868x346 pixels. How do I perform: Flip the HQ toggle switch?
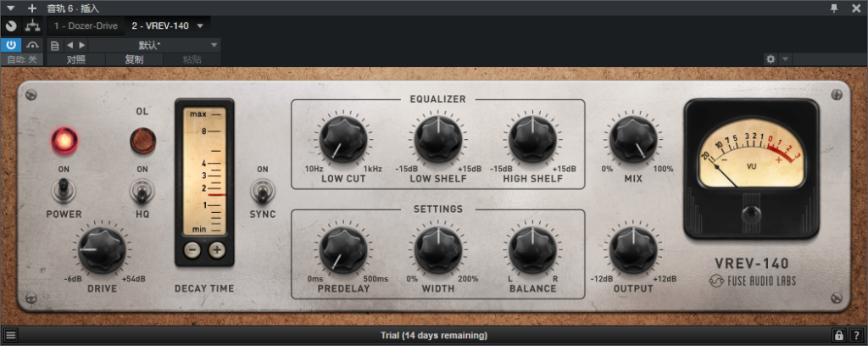142,192
